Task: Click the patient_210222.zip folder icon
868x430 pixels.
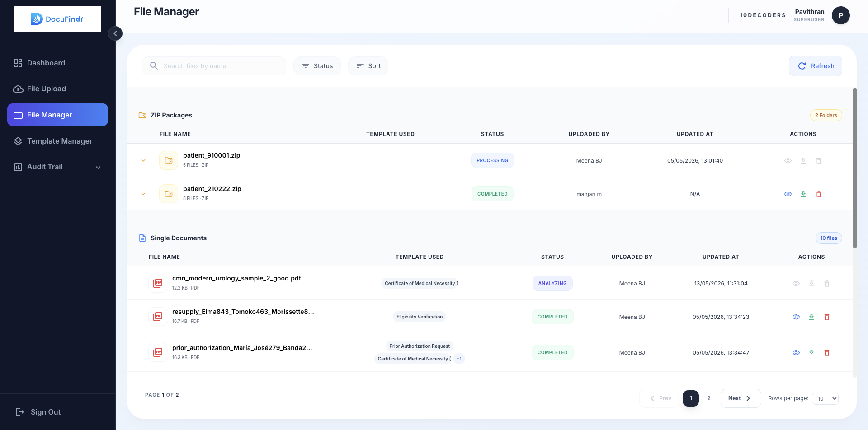Action: click(169, 194)
